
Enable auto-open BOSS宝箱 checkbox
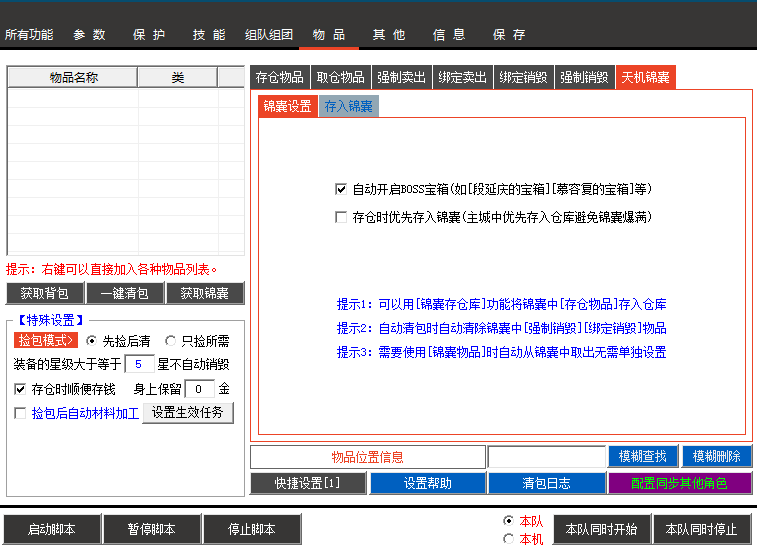coord(341,189)
